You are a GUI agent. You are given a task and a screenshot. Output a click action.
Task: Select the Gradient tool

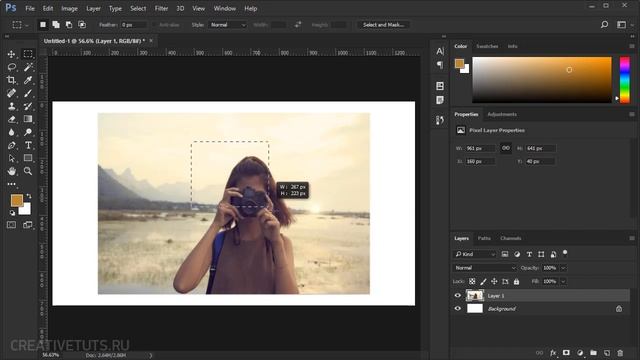(x=28, y=119)
